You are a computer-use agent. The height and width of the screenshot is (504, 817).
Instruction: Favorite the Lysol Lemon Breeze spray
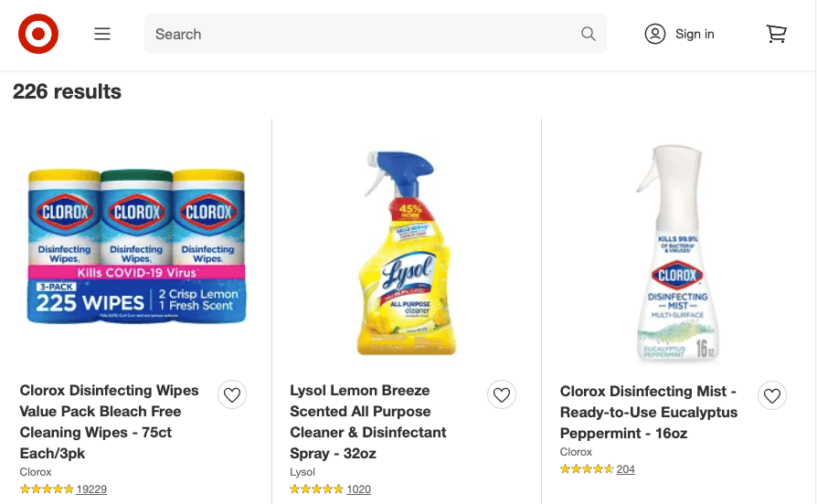pos(502,394)
